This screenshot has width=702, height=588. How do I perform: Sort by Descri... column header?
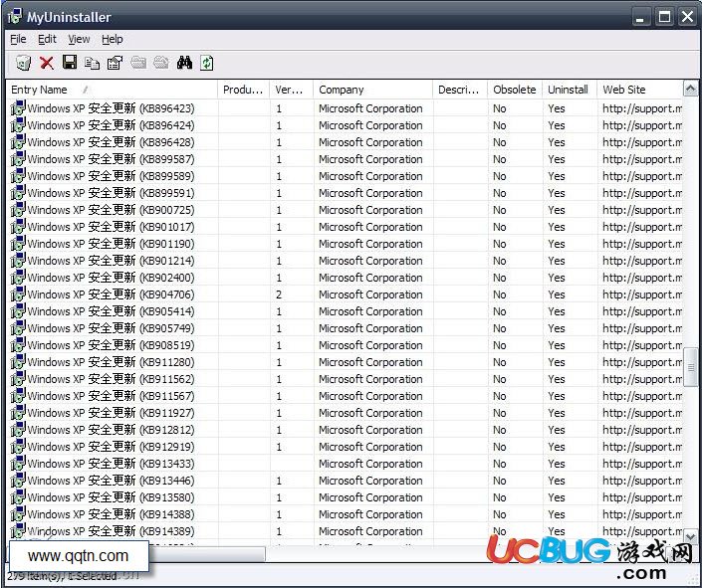pyautogui.click(x=460, y=90)
